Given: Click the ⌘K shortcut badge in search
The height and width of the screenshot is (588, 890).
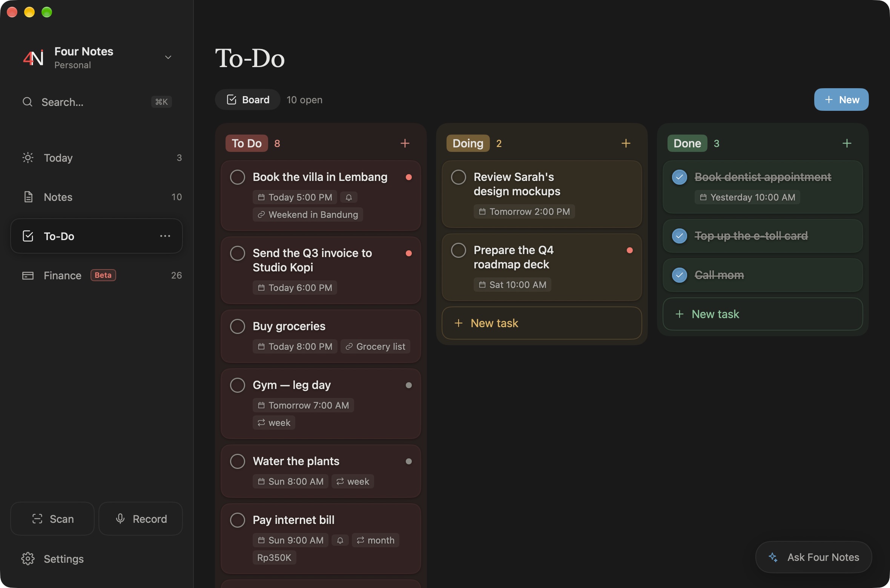Looking at the screenshot, I should coord(161,102).
